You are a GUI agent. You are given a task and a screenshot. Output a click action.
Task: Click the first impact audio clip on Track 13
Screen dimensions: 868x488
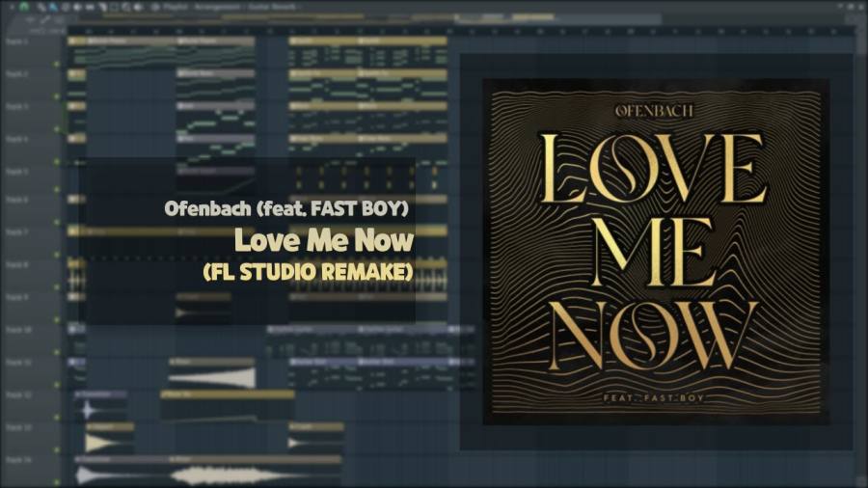coord(110,438)
